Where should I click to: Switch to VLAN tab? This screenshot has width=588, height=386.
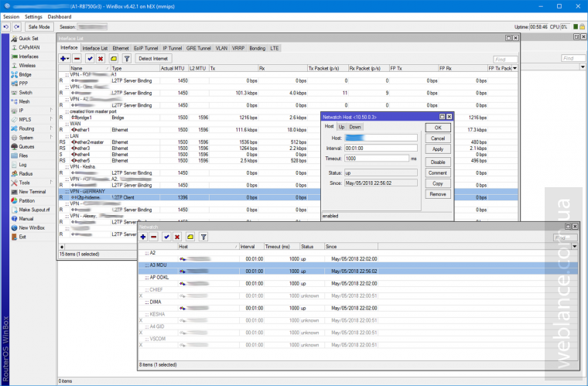[x=221, y=48]
